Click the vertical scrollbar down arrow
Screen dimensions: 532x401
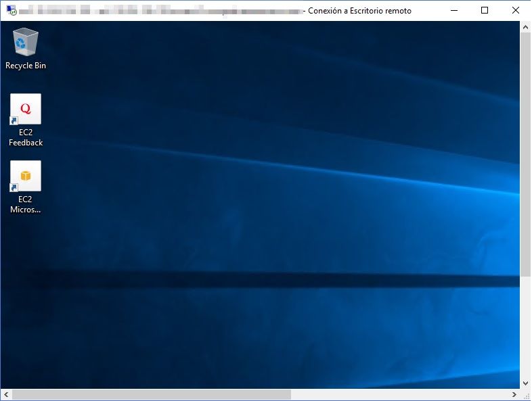point(525,383)
